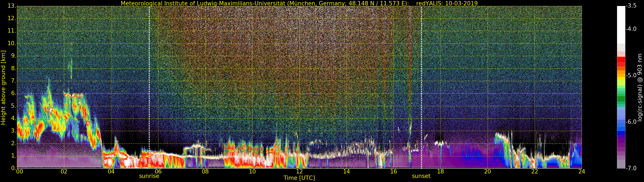Click the height tick label '8.'

[x=13, y=69]
